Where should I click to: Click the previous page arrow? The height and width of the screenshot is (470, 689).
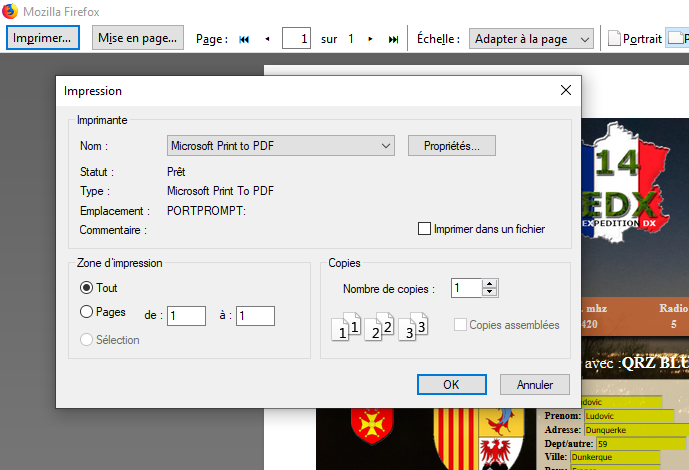pos(267,39)
